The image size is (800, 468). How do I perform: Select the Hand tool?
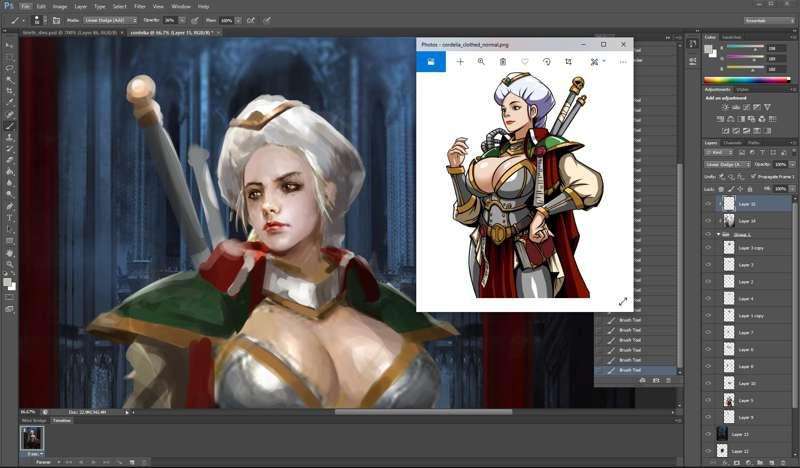pos(9,253)
